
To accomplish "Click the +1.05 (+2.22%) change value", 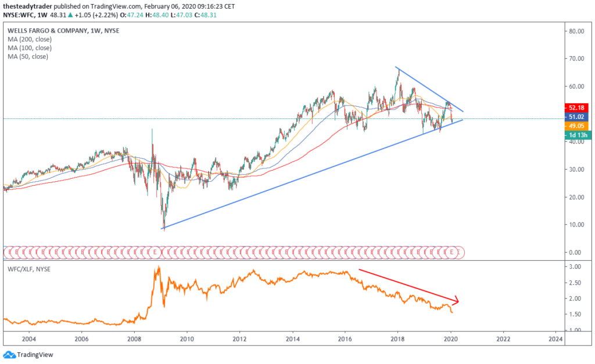I will [96, 15].
